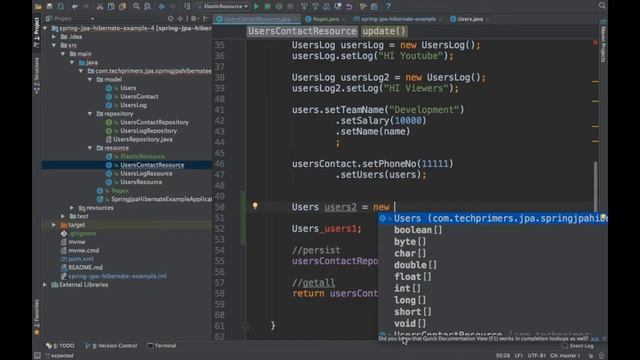Click the Paste toolbar icon
The image size is (640, 360).
pyautogui.click(x=122, y=6)
